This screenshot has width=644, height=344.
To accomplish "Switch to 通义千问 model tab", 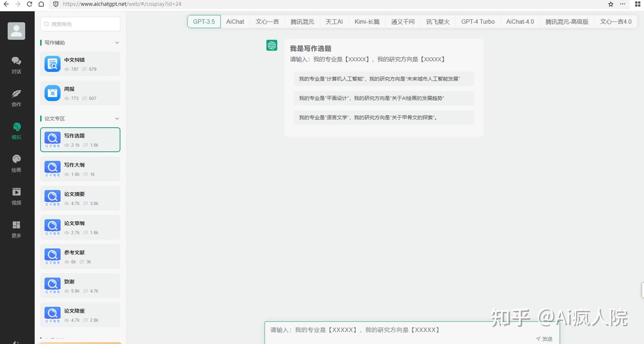I will (403, 21).
